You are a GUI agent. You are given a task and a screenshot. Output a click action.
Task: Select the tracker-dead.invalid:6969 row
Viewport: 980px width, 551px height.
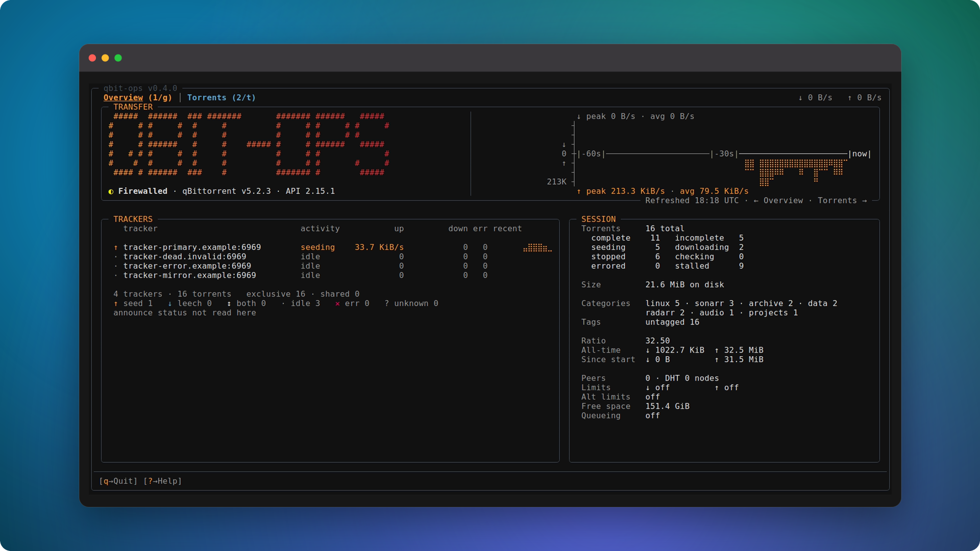pos(332,257)
